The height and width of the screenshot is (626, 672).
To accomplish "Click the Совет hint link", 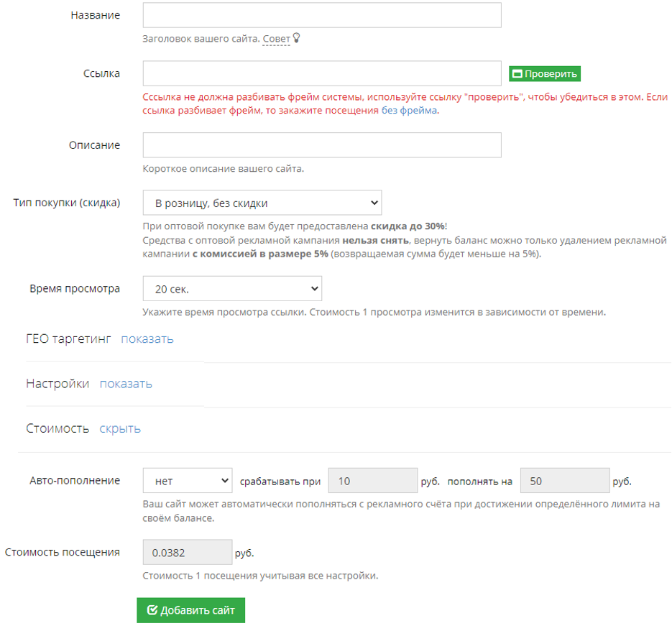I will pyautogui.click(x=276, y=39).
